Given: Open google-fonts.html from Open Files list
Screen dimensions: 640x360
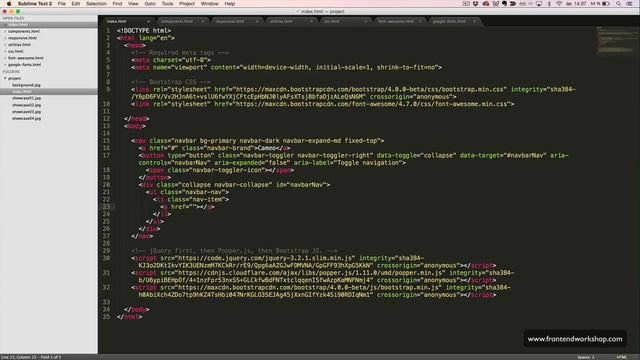Looking at the screenshot, I should [24, 64].
